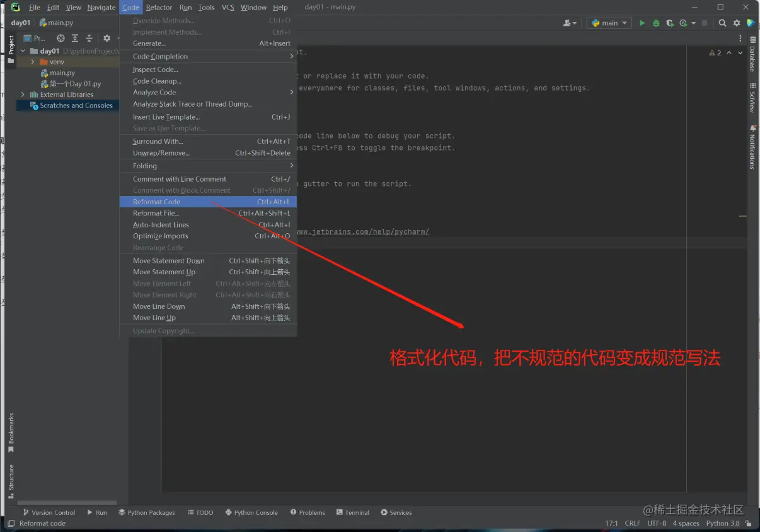This screenshot has width=760, height=532.
Task: Click the Python 3.8 interpreter selector
Action: [x=723, y=523]
